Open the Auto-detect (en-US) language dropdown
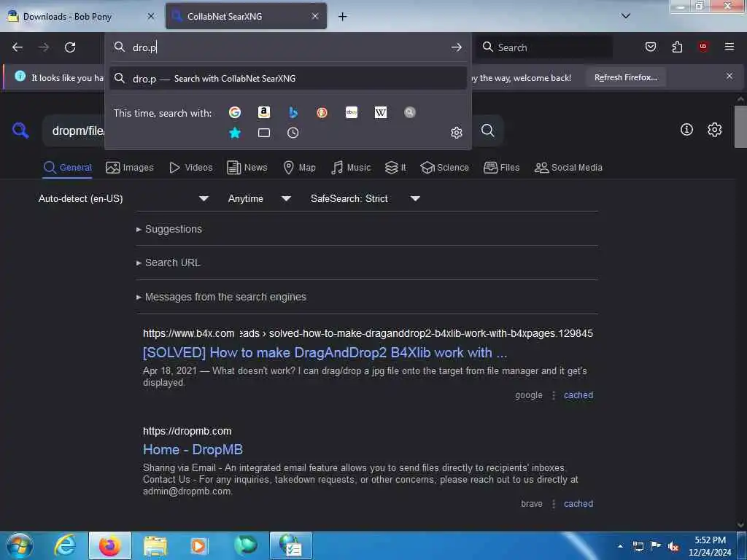 coord(124,198)
